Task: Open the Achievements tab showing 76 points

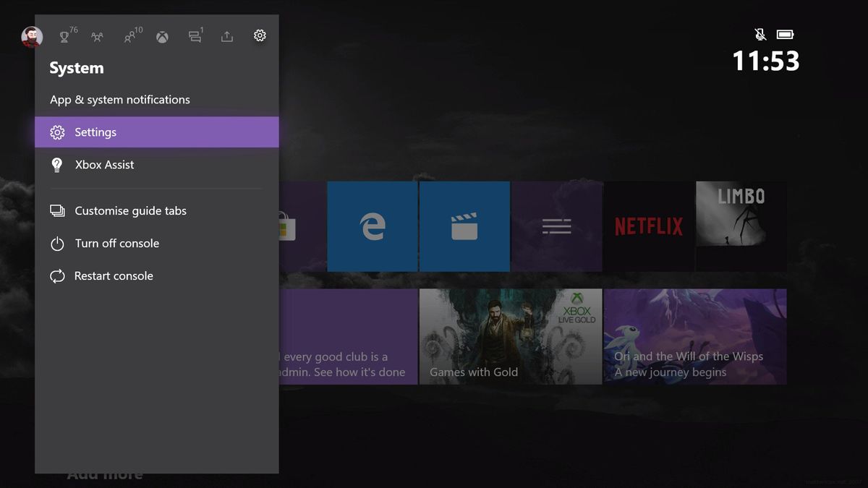Action: [64, 35]
